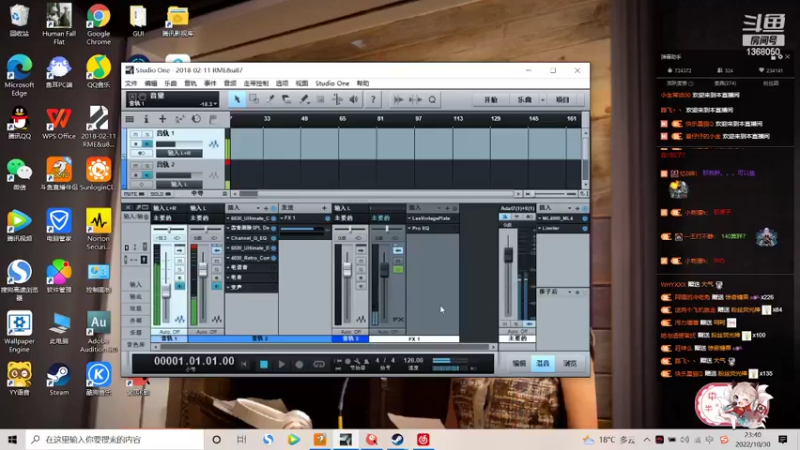
Task: Open the 推子后 post-fader dropdown
Action: pyautogui.click(x=569, y=292)
